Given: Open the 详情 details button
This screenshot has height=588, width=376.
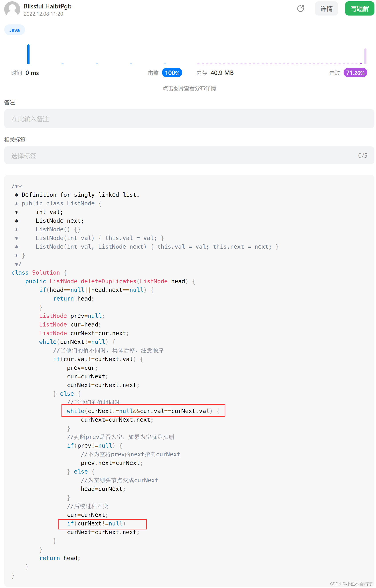Looking at the screenshot, I should point(327,9).
